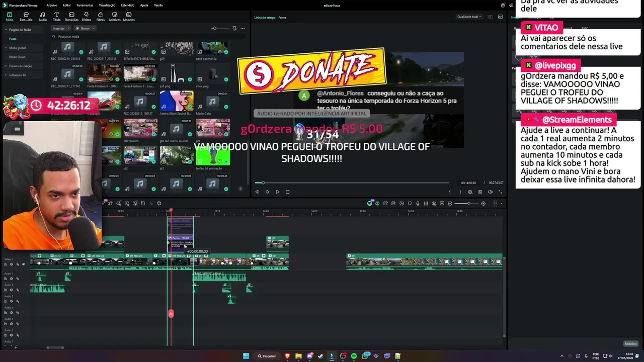Open Brave browser from Windows taskbar

point(287,356)
